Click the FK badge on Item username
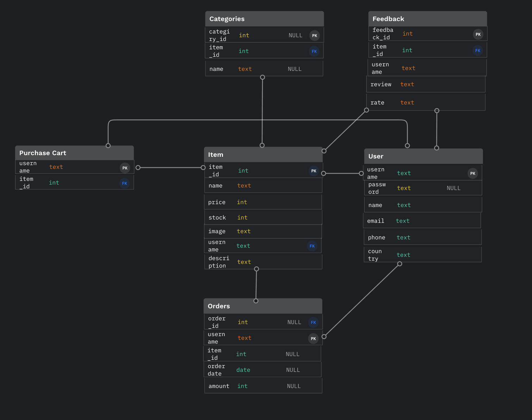Viewport: 532px width, 420px height. pyautogui.click(x=312, y=246)
